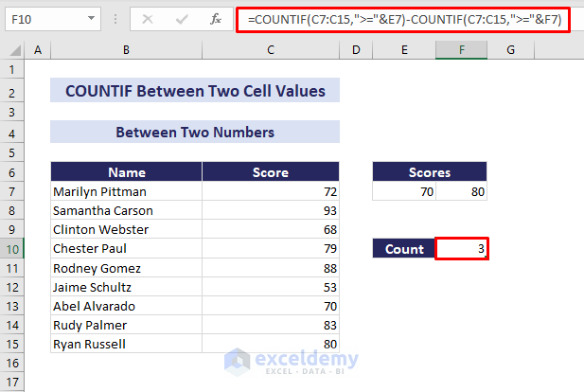Select row 10 header
Image resolution: width=584 pixels, height=392 pixels.
(x=12, y=249)
